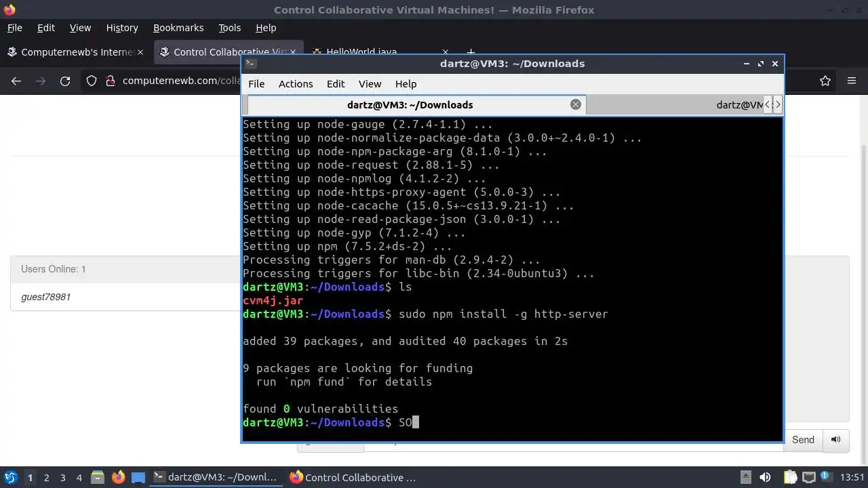Click the shield tracking protection icon
This screenshot has width=868, height=488.
tap(92, 81)
